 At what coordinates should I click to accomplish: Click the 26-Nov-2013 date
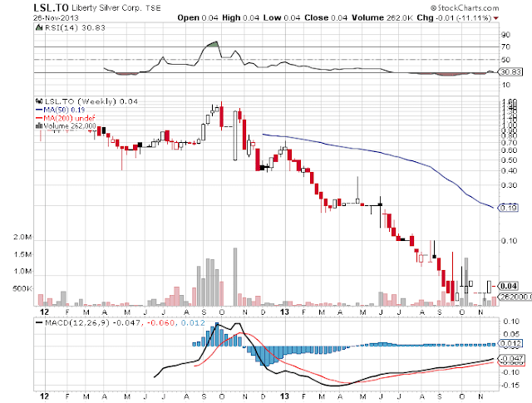pyautogui.click(x=56, y=18)
